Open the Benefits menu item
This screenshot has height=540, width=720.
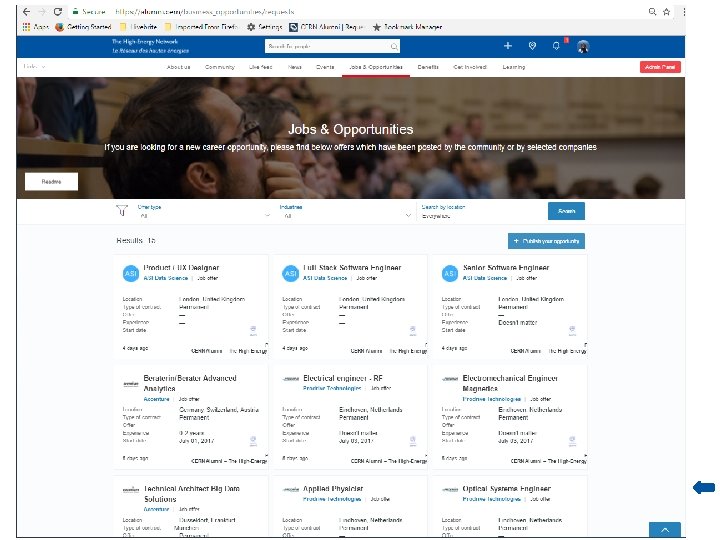[x=428, y=67]
